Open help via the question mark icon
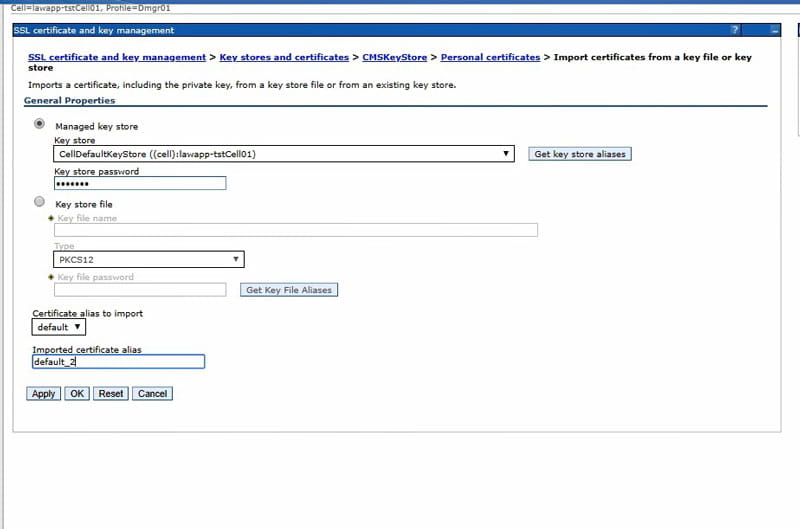 (735, 30)
